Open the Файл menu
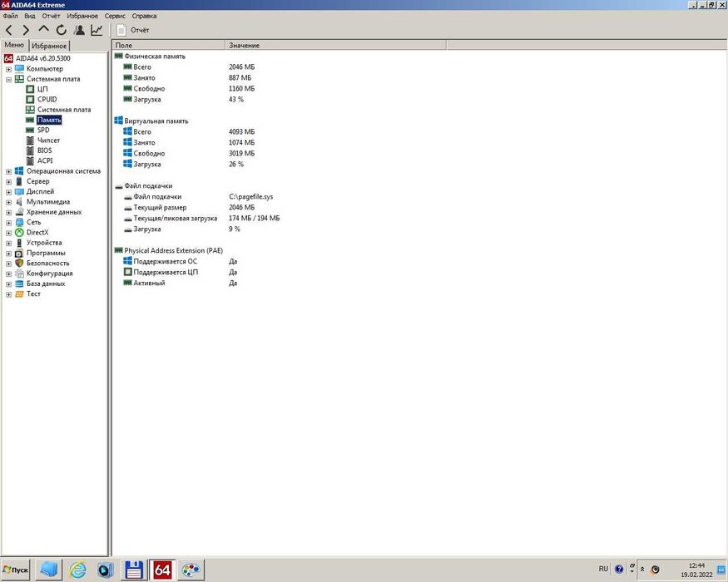Viewport: 728px width, 582px height. [x=10, y=16]
